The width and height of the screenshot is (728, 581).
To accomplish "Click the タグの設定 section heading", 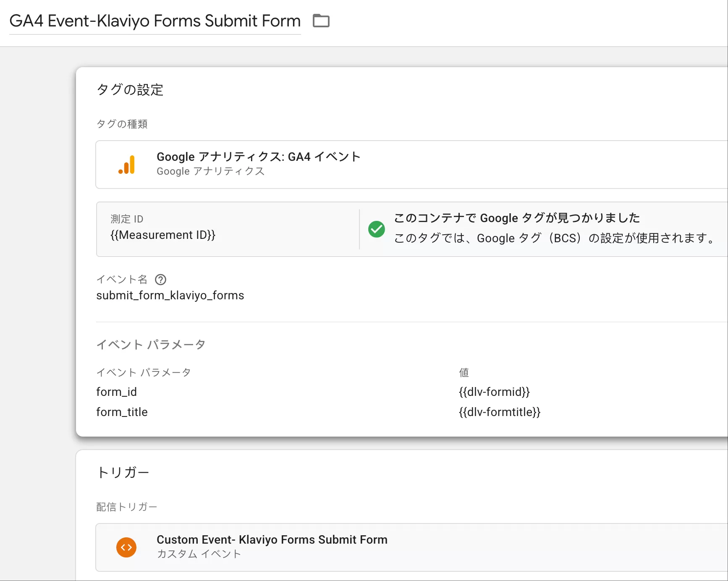I will click(x=130, y=90).
